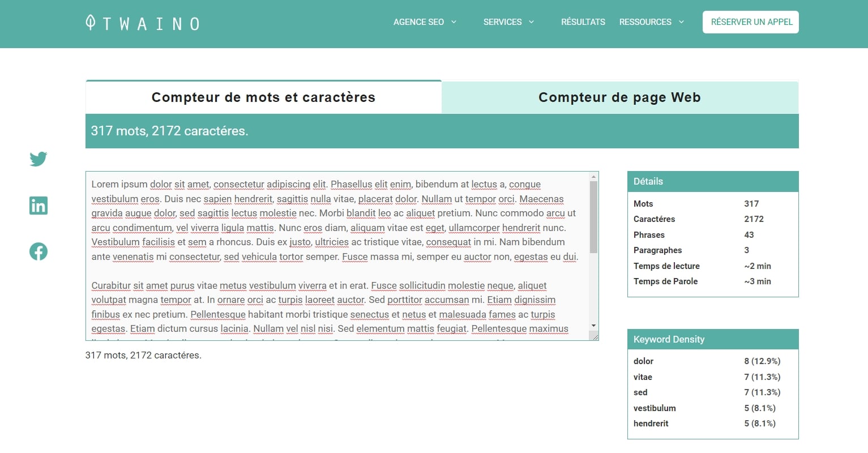Image resolution: width=868 pixels, height=453 pixels.
Task: Go to the RÉSULTATS menu item
Action: pyautogui.click(x=583, y=22)
